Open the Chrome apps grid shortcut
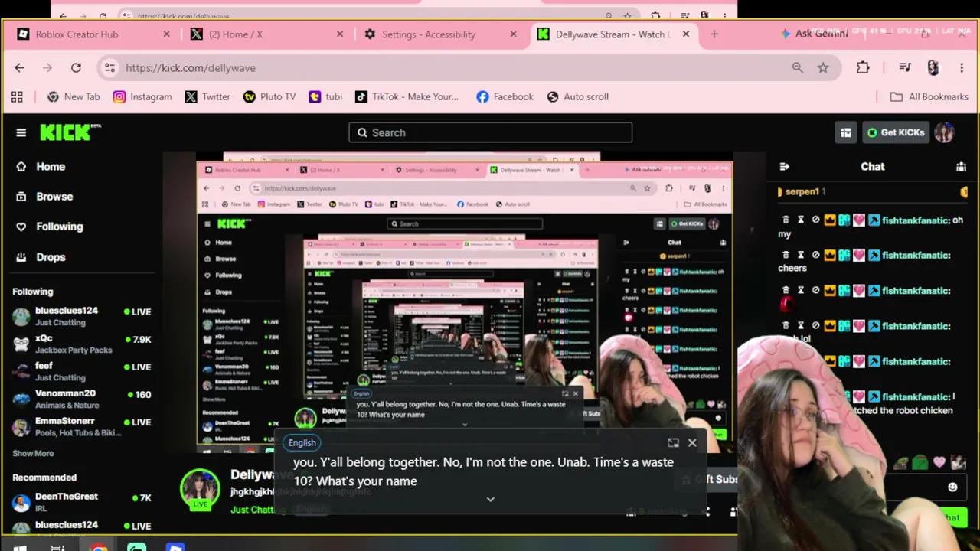 point(17,97)
